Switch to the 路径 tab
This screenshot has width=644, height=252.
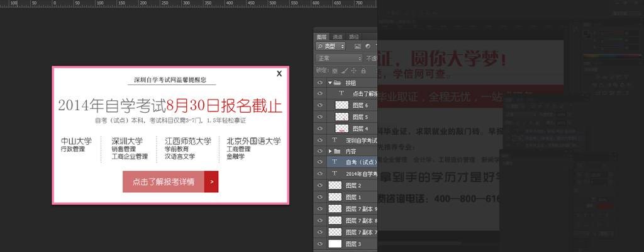(x=354, y=37)
